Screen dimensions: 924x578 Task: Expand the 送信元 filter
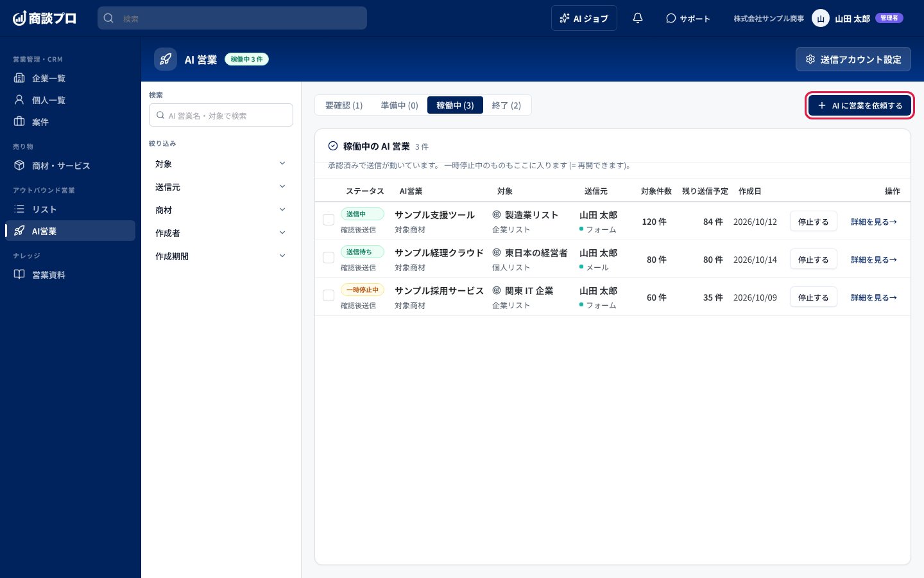[x=221, y=187]
